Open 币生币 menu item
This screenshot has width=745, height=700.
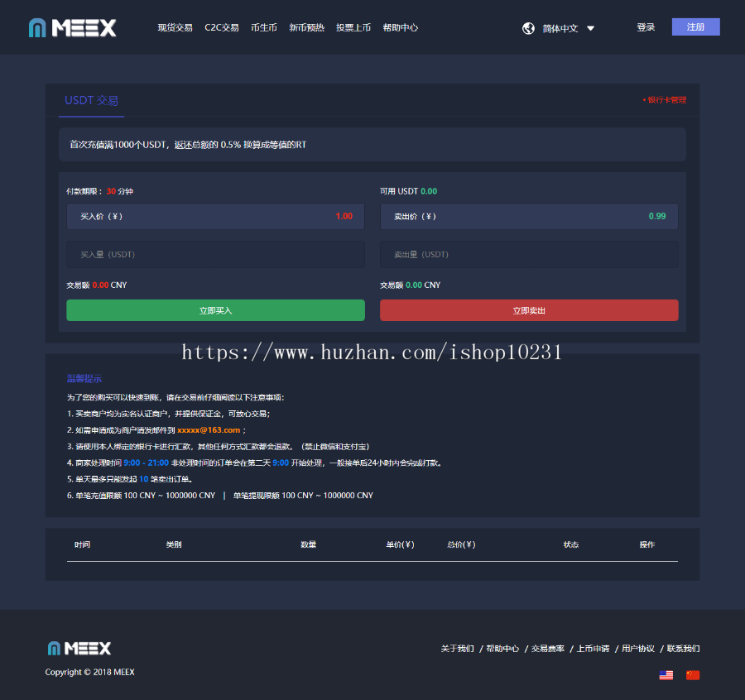[x=264, y=27]
